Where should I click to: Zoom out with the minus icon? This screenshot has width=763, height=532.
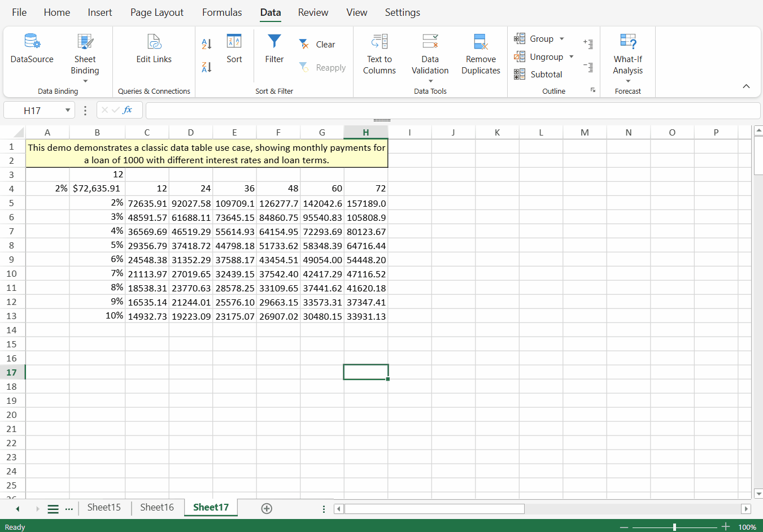tap(624, 527)
